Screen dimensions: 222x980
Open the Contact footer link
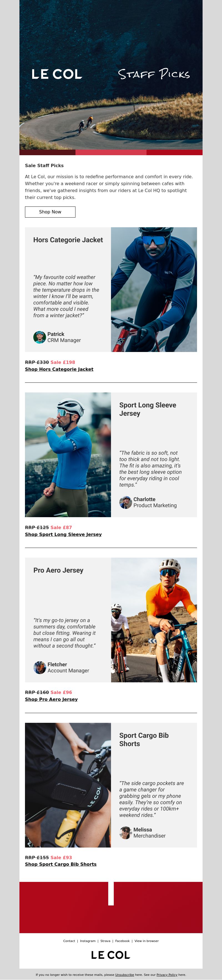pyautogui.click(x=69, y=941)
